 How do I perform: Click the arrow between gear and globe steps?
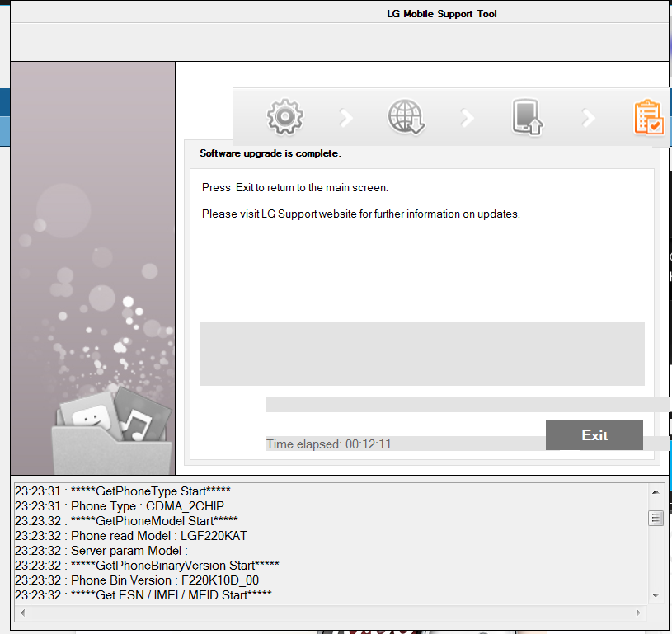pos(345,118)
